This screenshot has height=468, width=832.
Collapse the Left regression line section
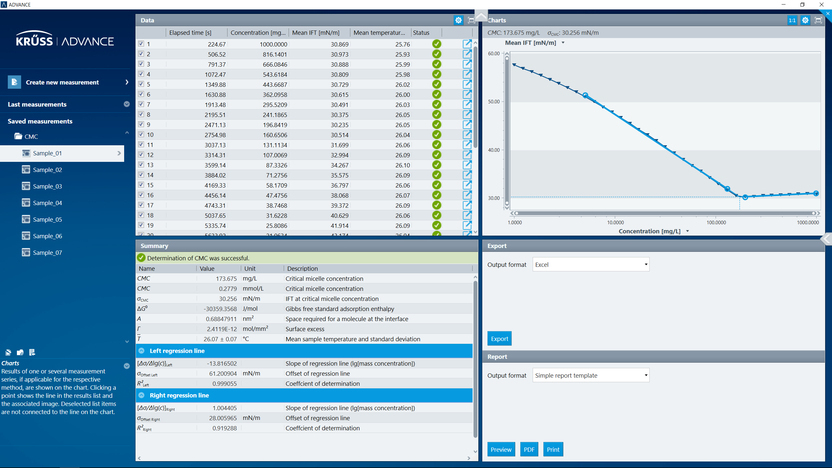(x=143, y=350)
